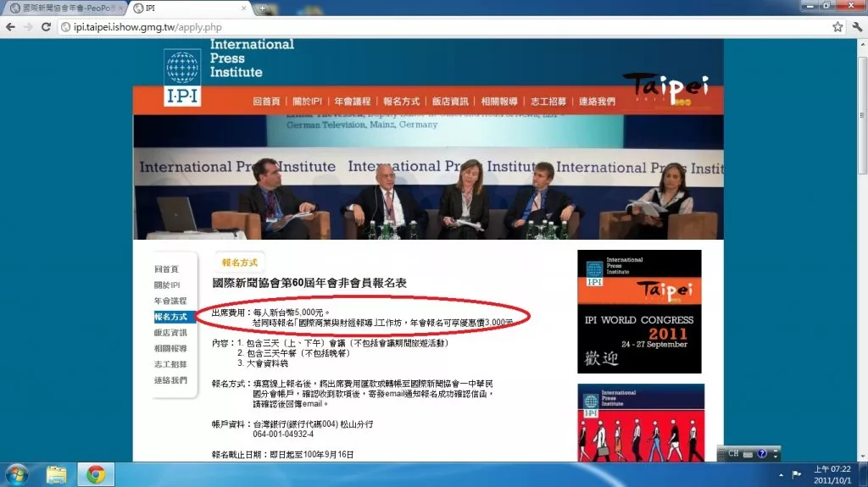Open 連絡我們 in top navigation
This screenshot has width=868, height=487.
[598, 102]
